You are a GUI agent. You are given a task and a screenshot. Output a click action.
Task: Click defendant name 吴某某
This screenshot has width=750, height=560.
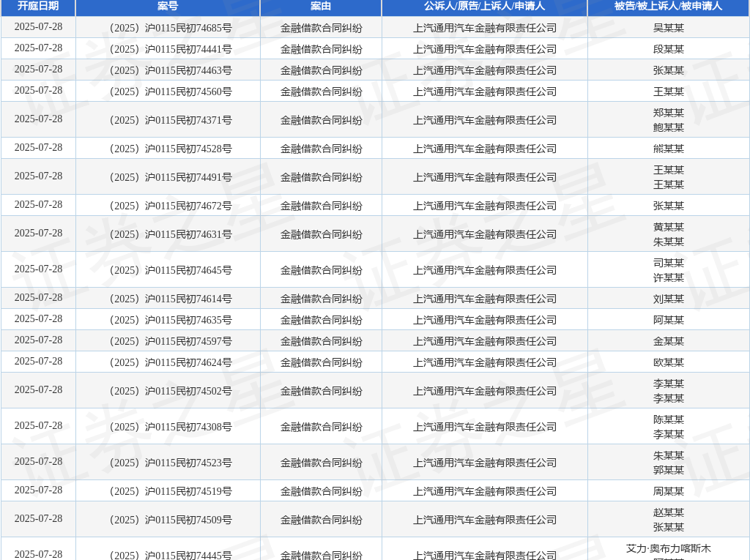pos(669,29)
